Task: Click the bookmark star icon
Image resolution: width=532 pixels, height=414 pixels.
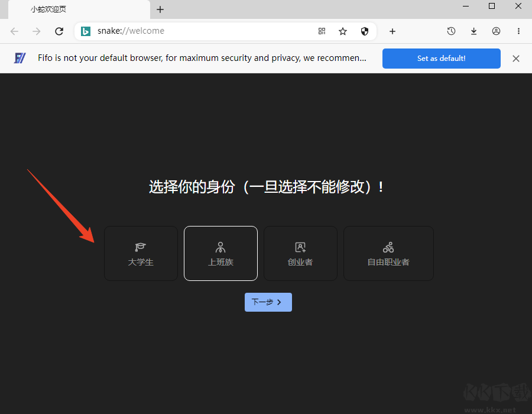Action: (x=343, y=31)
